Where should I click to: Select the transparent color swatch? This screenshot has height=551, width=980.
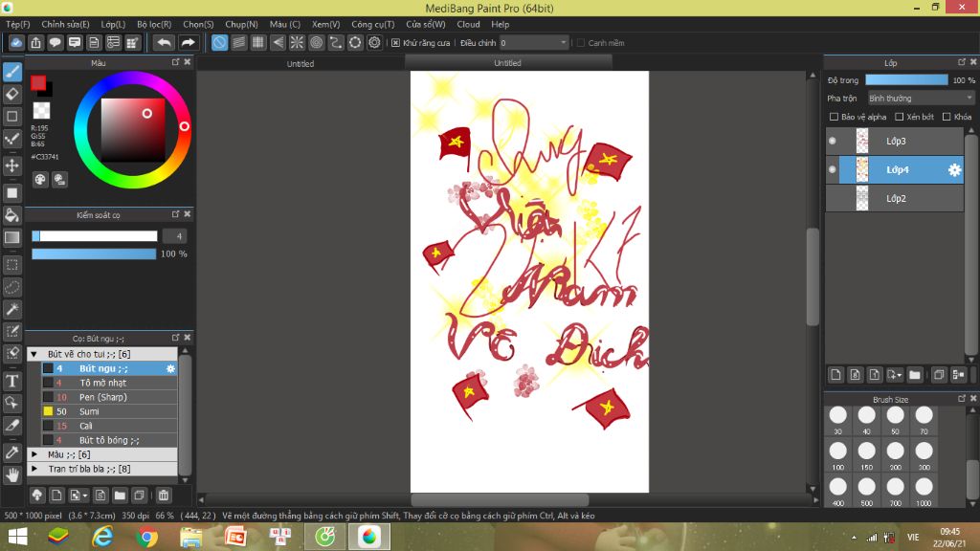click(x=41, y=111)
